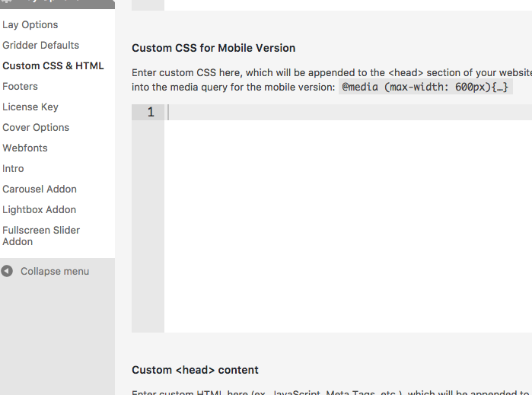Image resolution: width=532 pixels, height=395 pixels.
Task: Navigate to Fullscreen Slider Addon
Action: [41, 235]
